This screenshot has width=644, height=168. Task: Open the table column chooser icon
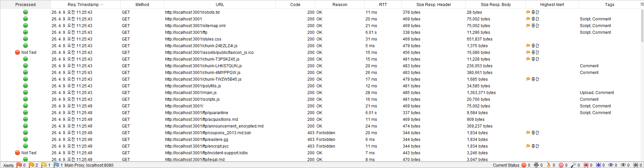click(642, 4)
